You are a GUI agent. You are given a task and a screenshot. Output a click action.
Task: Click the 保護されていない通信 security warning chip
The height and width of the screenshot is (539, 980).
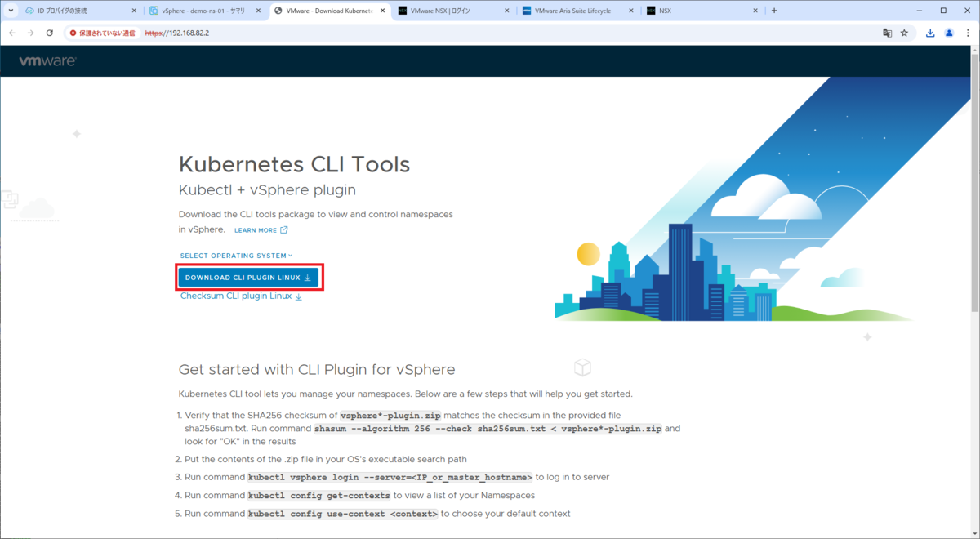coord(103,33)
